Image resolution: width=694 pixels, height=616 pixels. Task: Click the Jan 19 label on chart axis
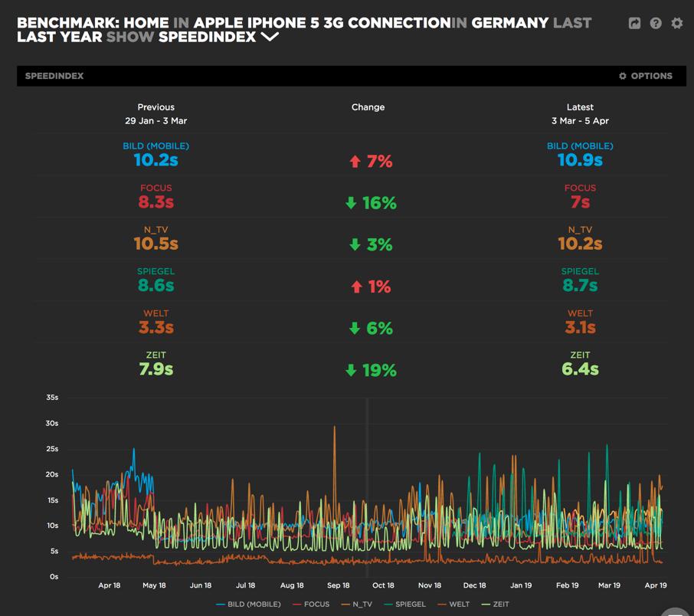coord(521,585)
